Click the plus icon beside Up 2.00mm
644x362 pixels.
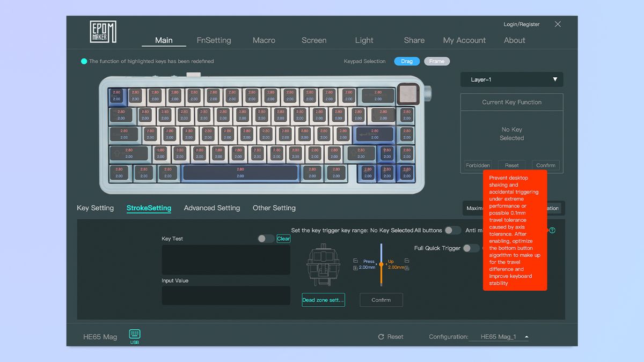407,268
